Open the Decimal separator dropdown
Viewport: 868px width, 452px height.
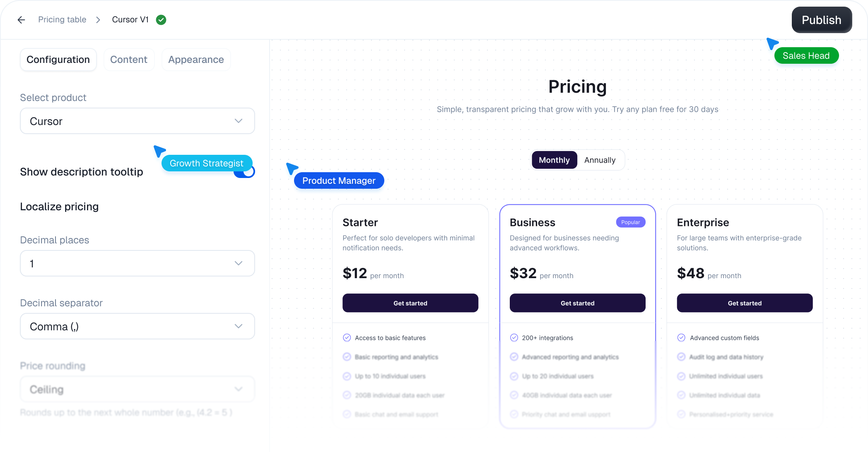coord(137,326)
